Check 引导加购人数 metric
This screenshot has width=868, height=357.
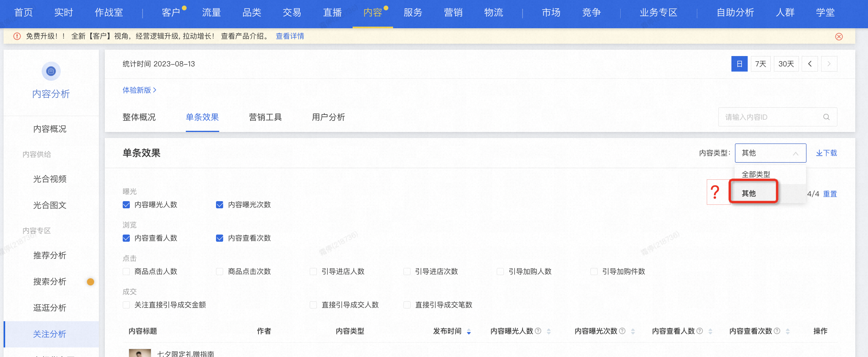pos(500,272)
